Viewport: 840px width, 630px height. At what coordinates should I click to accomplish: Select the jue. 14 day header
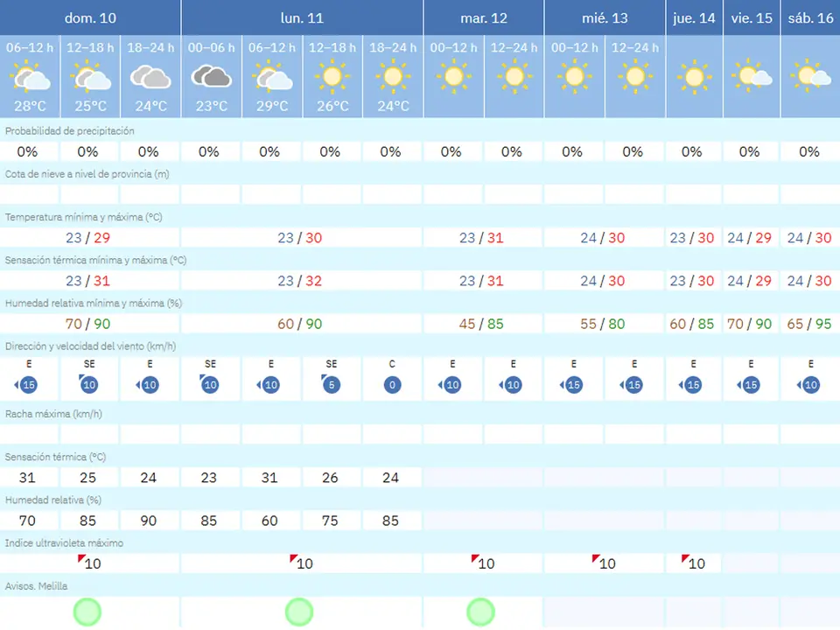click(694, 17)
